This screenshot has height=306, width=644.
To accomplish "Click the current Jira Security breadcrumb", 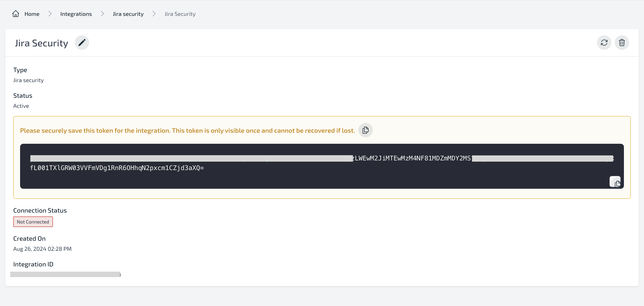I will point(180,14).
